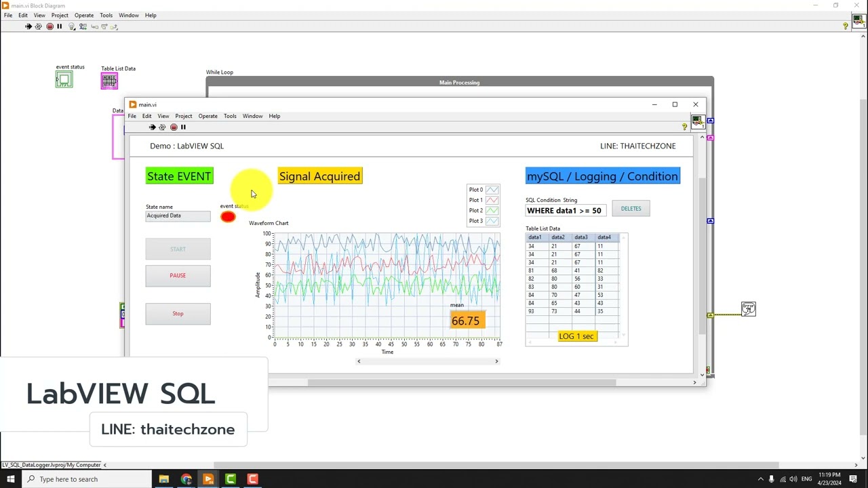Image resolution: width=868 pixels, height=488 pixels.
Task: Open Windows Start menu
Action: (10, 479)
